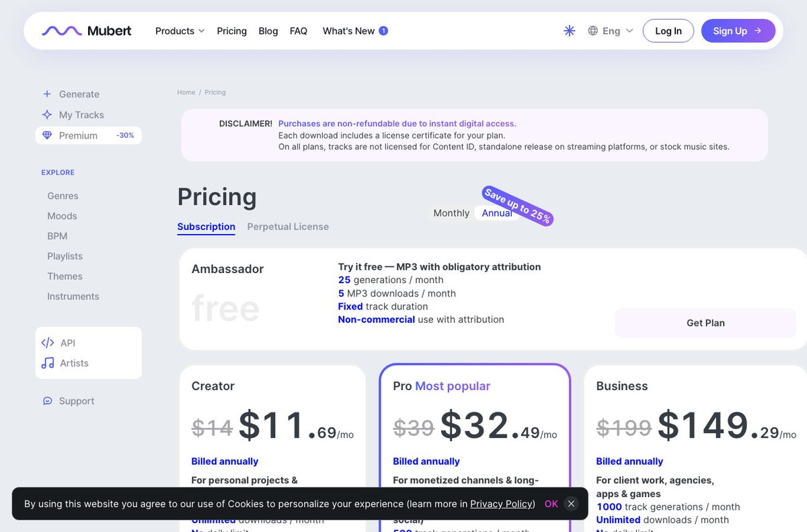Click the Home breadcrumb link

(186, 92)
